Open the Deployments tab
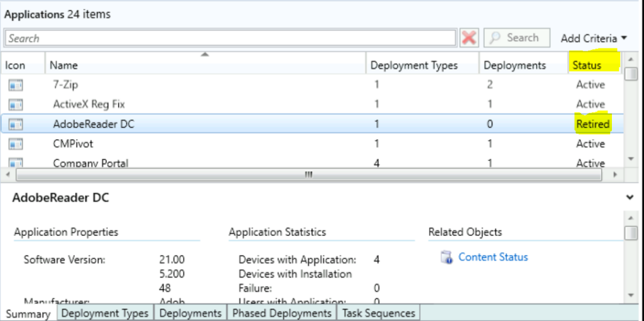The height and width of the screenshot is (321, 644). pyautogui.click(x=190, y=313)
